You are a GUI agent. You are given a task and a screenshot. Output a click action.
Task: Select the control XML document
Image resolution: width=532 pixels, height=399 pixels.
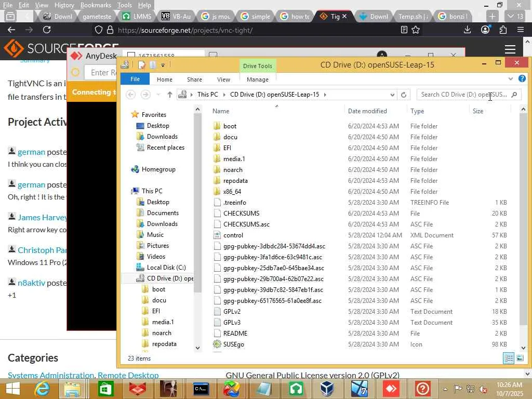(x=233, y=235)
